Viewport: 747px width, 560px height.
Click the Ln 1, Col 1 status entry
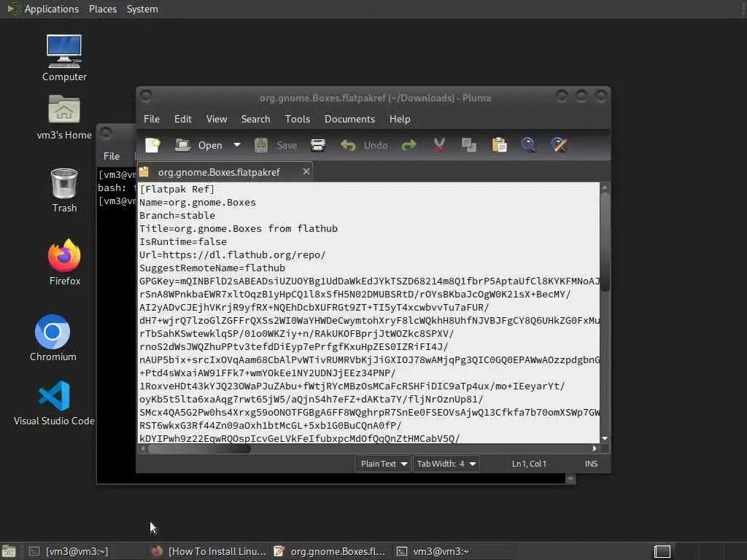[529, 464]
